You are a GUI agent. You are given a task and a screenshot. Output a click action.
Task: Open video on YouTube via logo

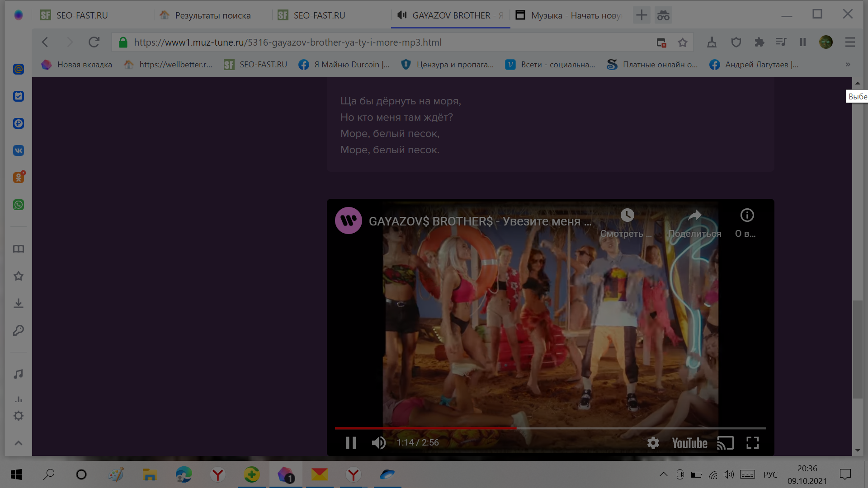(x=689, y=443)
